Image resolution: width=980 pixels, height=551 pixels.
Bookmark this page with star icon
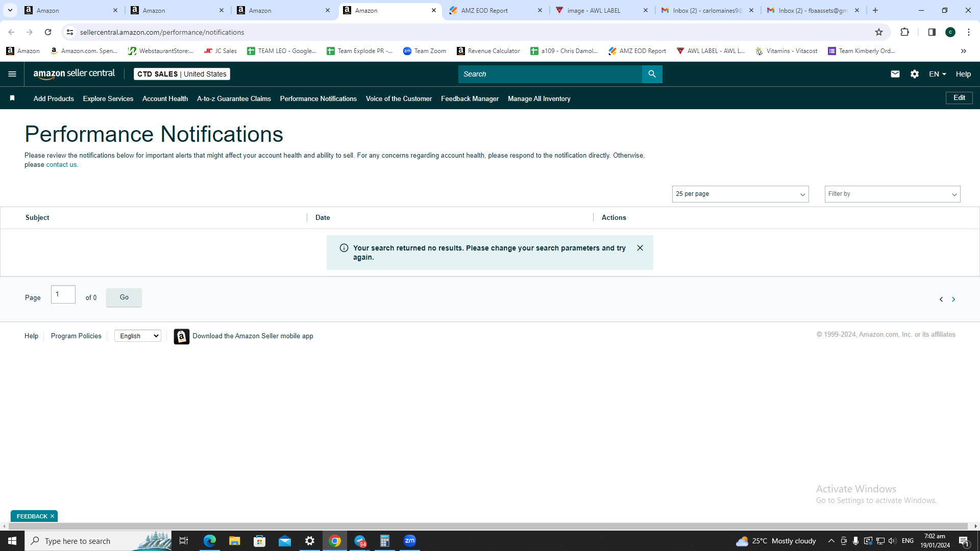[878, 32]
